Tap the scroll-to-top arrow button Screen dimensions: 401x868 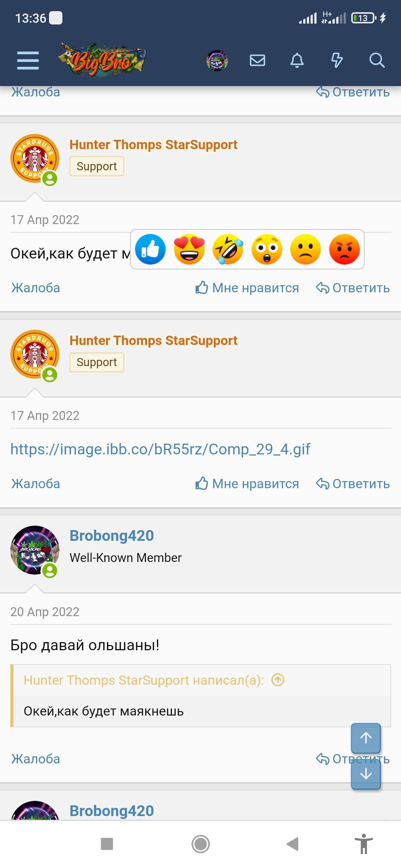(366, 738)
